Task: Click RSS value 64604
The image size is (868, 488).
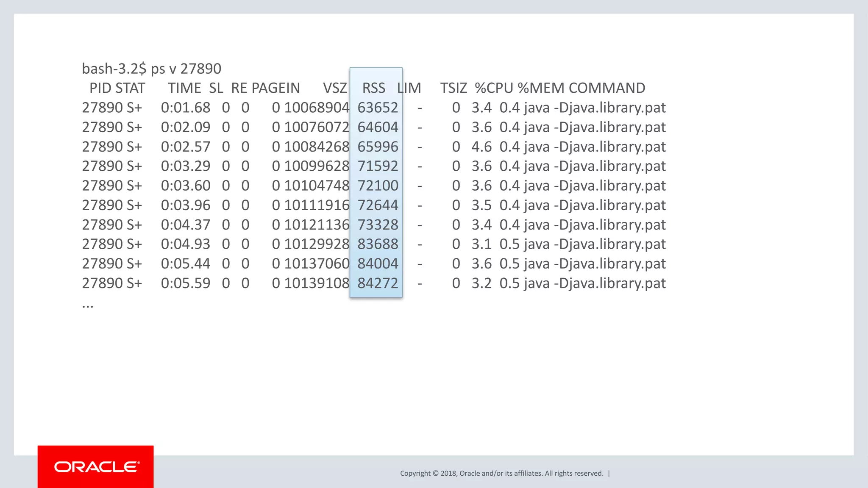Action: click(378, 127)
